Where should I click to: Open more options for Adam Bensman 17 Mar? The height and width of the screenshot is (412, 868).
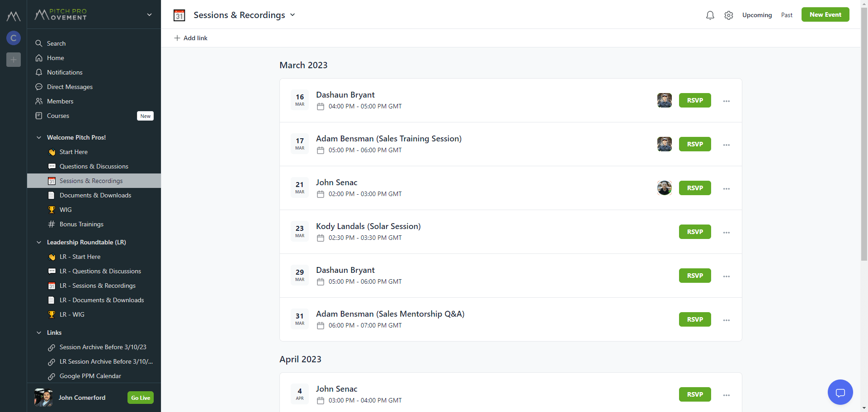tap(726, 145)
